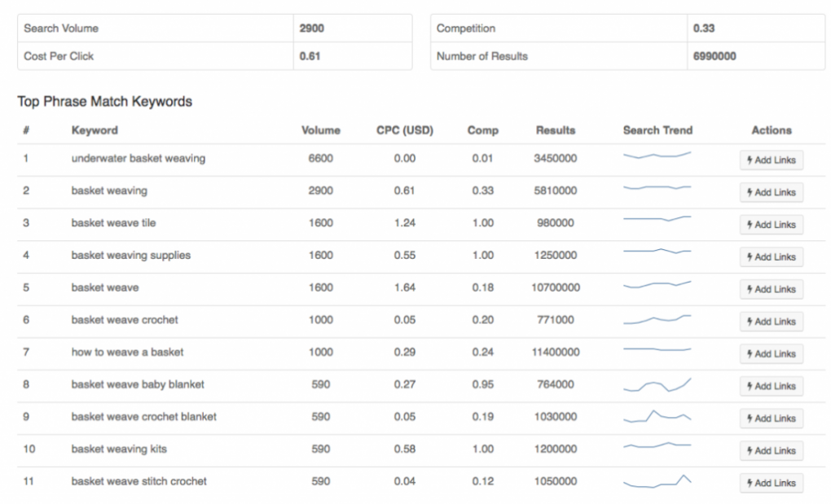Open the trend graph for basket weave stitch crochet

click(657, 481)
